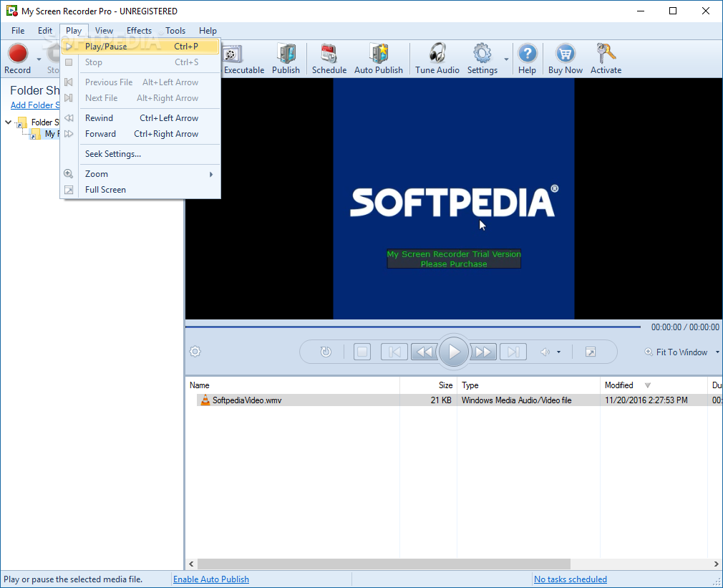
Task: Click the Help question mark icon
Action: 527,59
